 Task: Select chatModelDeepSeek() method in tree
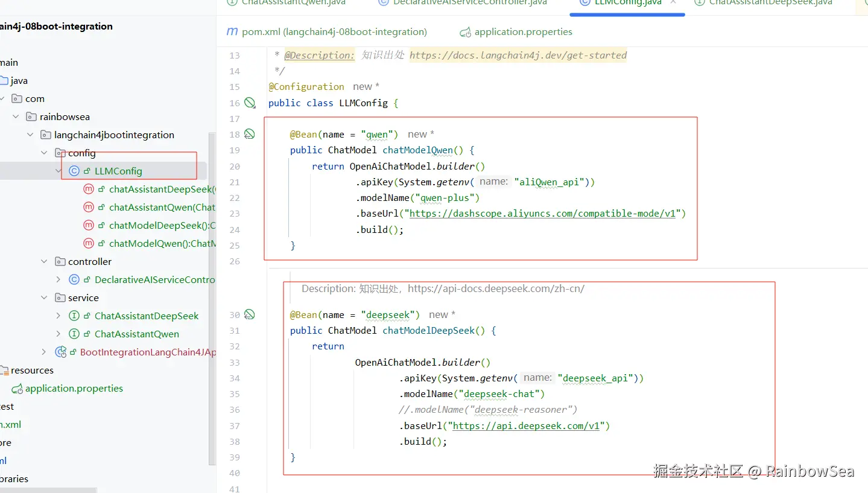(x=162, y=225)
